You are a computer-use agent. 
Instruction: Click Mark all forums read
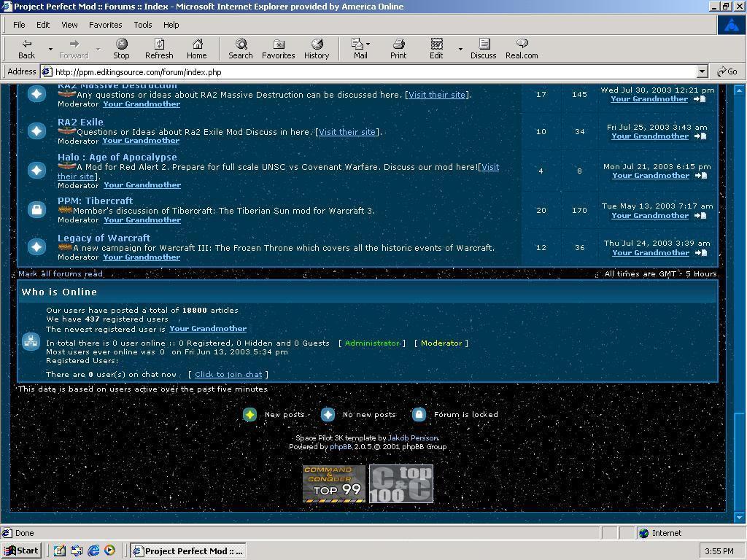click(x=61, y=274)
